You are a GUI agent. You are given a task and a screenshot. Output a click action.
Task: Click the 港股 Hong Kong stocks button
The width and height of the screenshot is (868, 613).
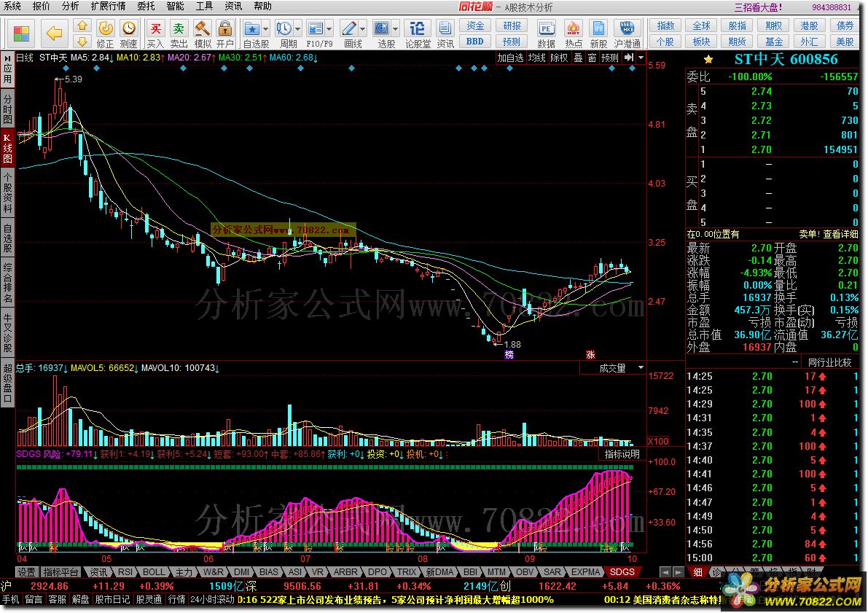(x=809, y=26)
